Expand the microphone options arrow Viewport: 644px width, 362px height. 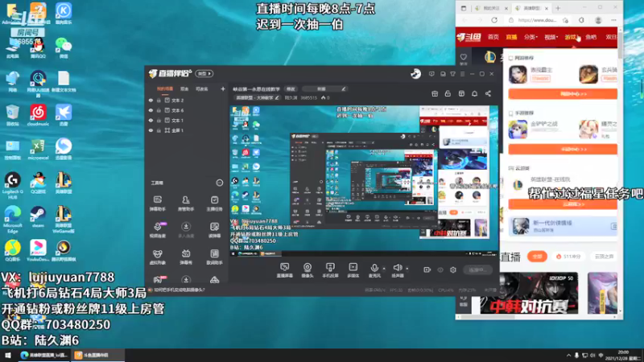point(384,269)
